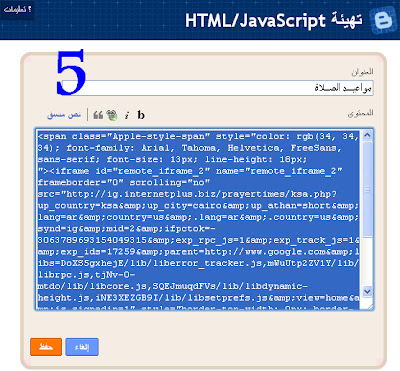Click the scrollbar up arrow
The width and height of the screenshot is (400, 371).
click(367, 135)
